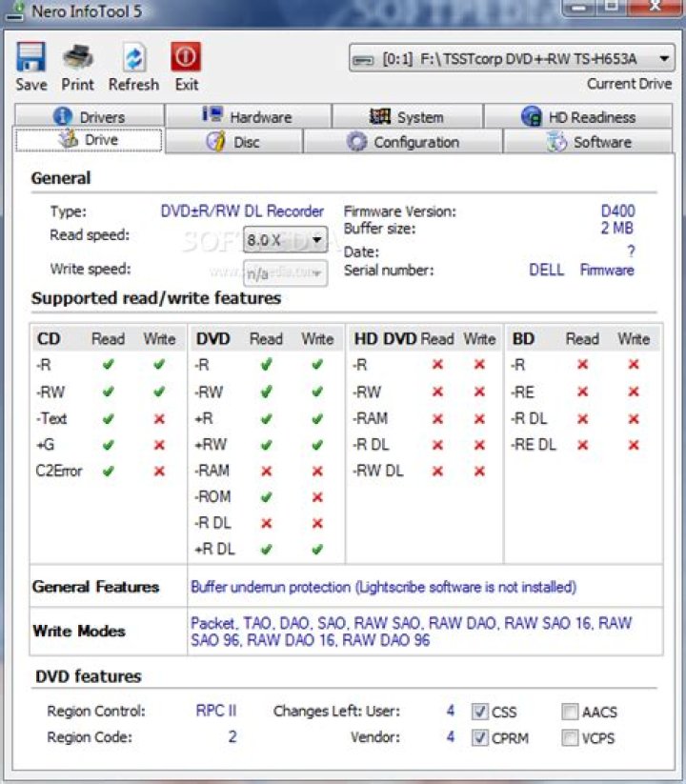The height and width of the screenshot is (784, 686).
Task: Open the Read speed 8.0 X dropdown
Action: (286, 240)
